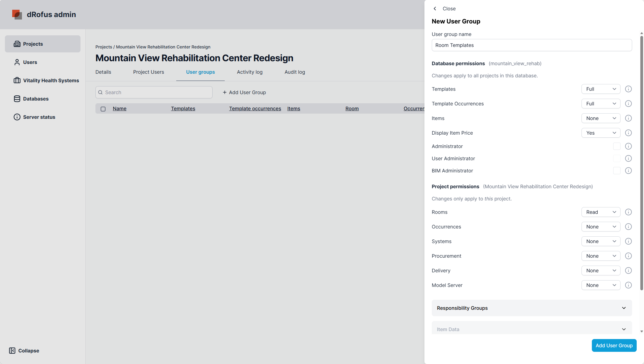This screenshot has height=364, width=644.
Task: Click the back chevron next to Close
Action: pos(435,9)
